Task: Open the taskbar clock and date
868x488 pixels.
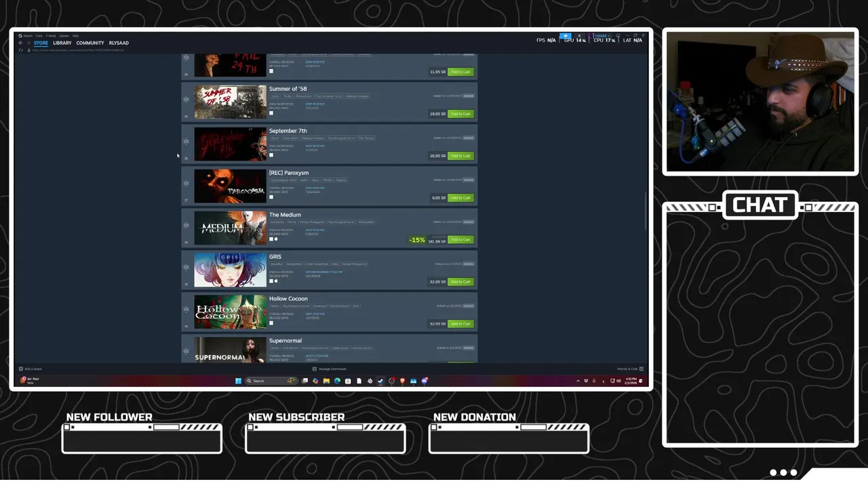Action: coord(631,381)
